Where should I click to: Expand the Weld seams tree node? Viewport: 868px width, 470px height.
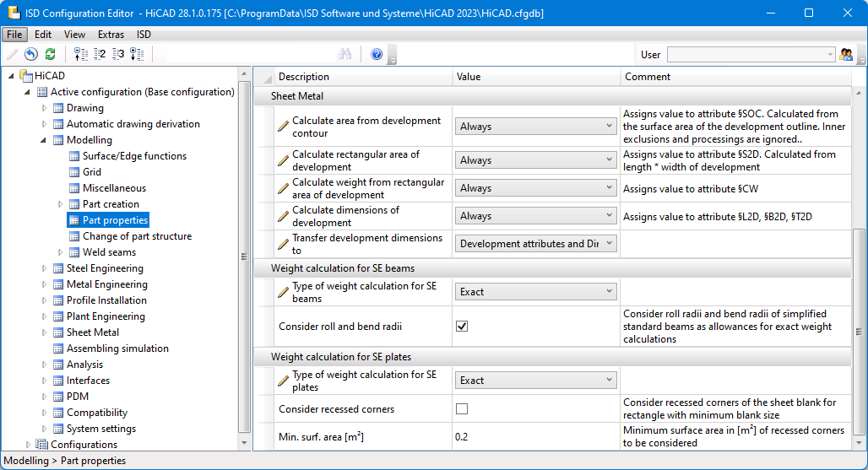click(60, 252)
